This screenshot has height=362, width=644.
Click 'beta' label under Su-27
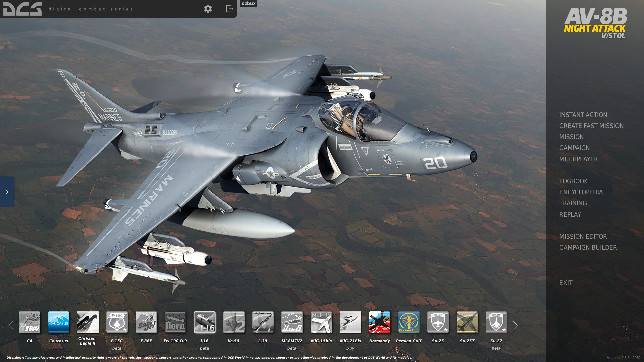click(496, 348)
